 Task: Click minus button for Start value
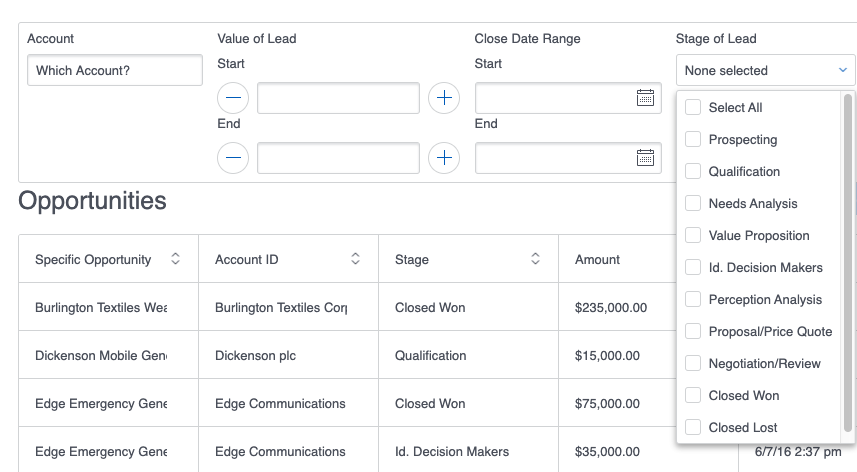click(x=233, y=98)
